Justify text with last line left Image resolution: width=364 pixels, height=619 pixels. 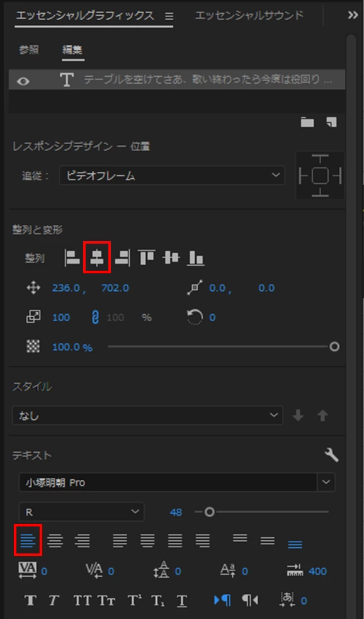pos(120,540)
